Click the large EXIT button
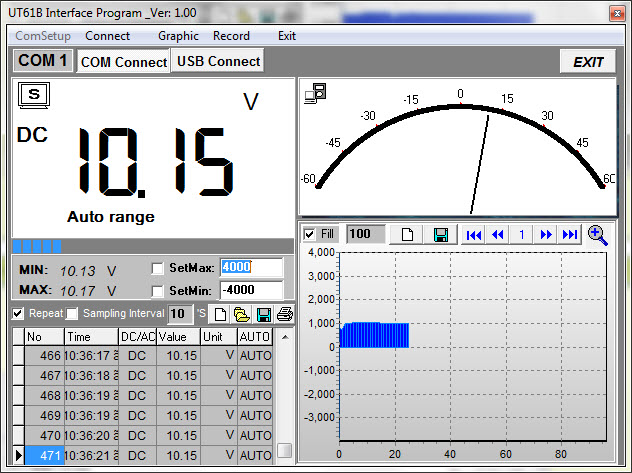 (x=588, y=62)
